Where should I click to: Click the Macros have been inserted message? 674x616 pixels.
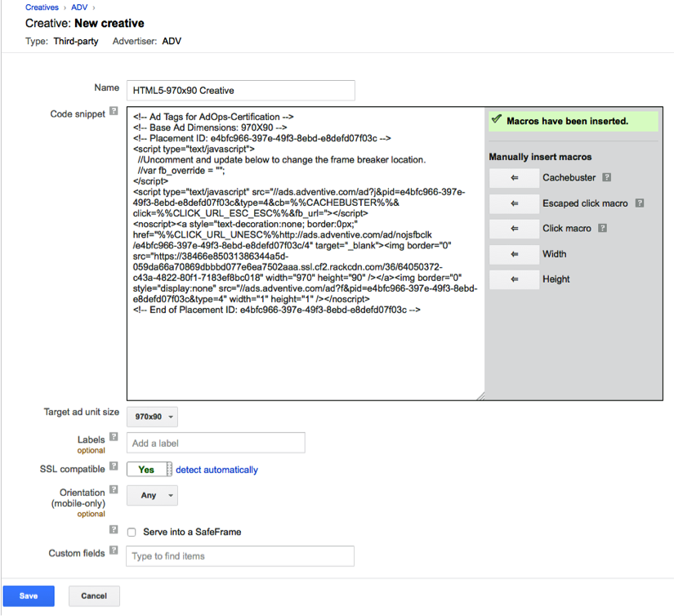point(574,121)
